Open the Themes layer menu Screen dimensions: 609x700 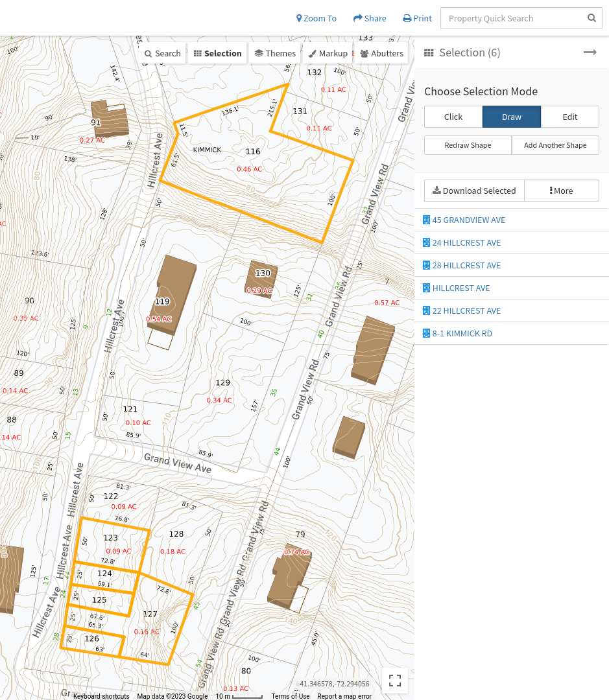(x=275, y=53)
